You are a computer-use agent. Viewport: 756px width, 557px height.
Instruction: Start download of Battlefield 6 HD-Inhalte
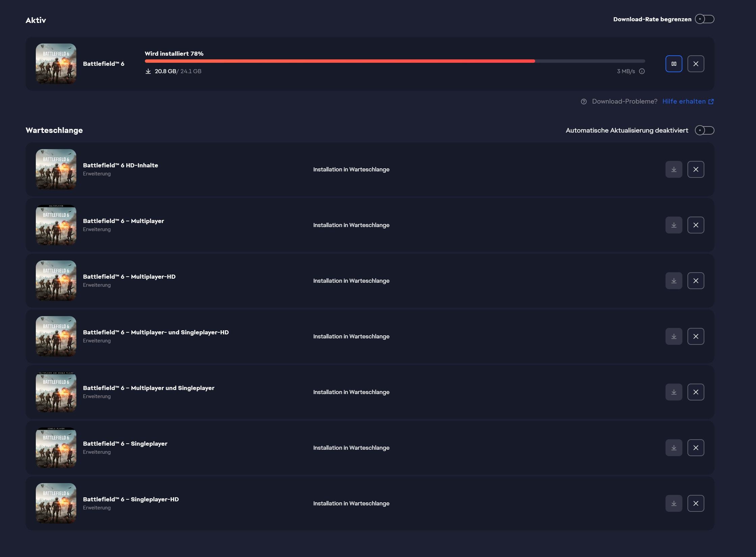(674, 169)
